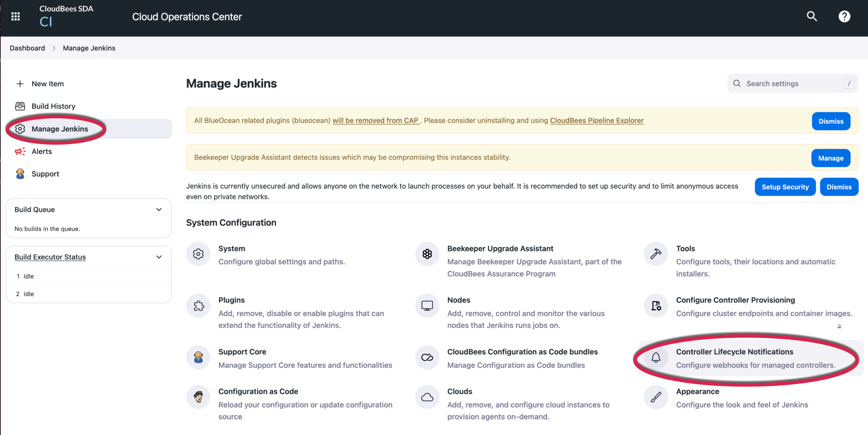Click executor row '1 Idle'

pyautogui.click(x=89, y=276)
